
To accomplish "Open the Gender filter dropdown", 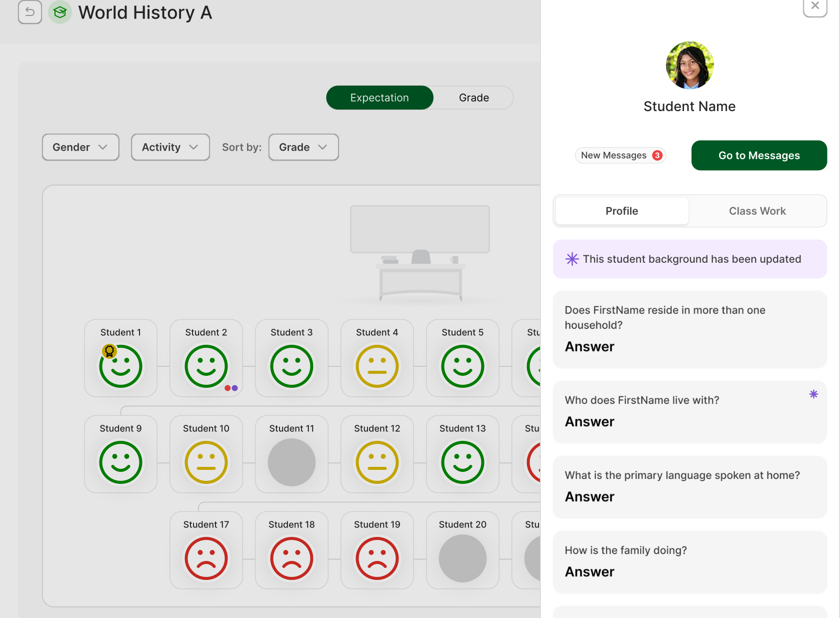I will 80,147.
